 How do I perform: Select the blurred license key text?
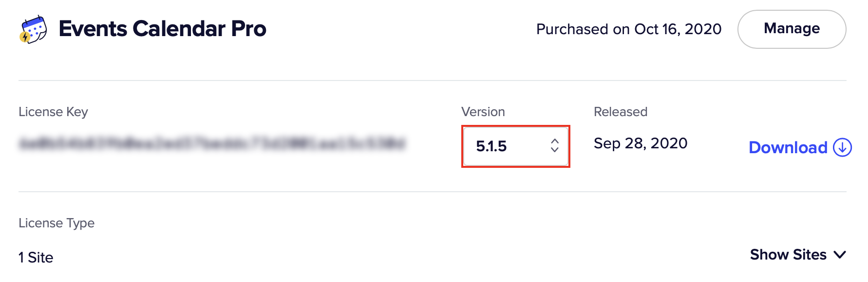(x=212, y=143)
